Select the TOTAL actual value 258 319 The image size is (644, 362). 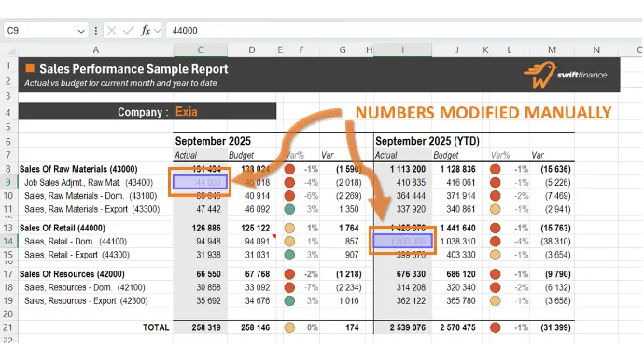coord(205,327)
